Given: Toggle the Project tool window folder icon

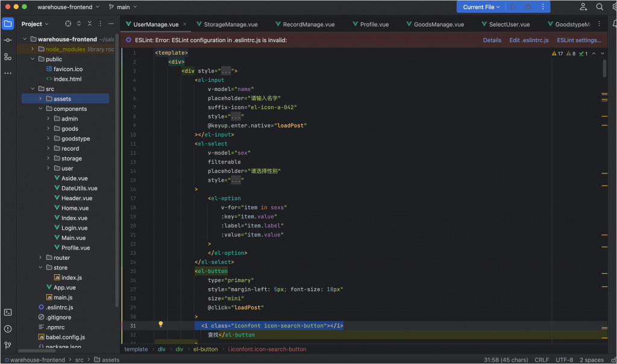Looking at the screenshot, I should [8, 24].
